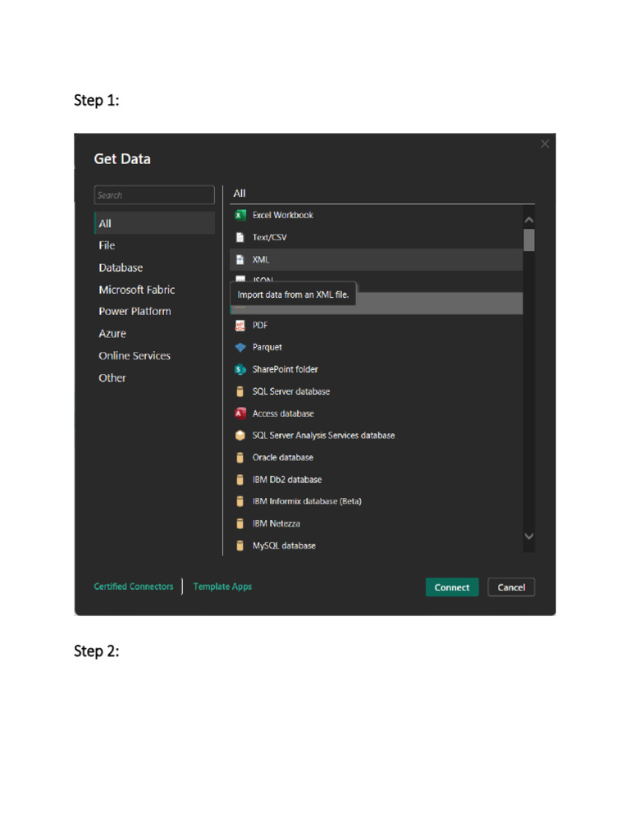This screenshot has height=840, width=630.
Task: Close the Get Data dialog
Action: pyautogui.click(x=545, y=144)
